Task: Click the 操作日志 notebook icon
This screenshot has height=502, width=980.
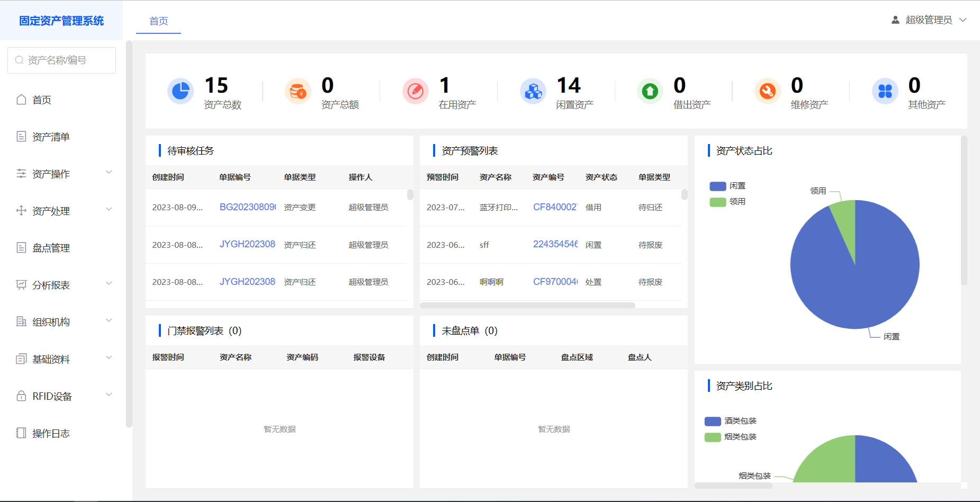Action: coord(21,433)
